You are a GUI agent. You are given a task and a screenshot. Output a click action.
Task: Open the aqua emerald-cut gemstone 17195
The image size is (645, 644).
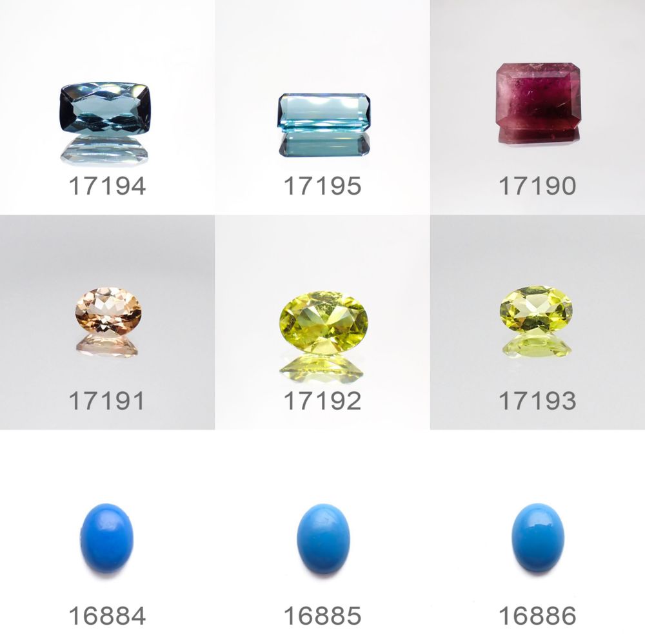tap(324, 113)
